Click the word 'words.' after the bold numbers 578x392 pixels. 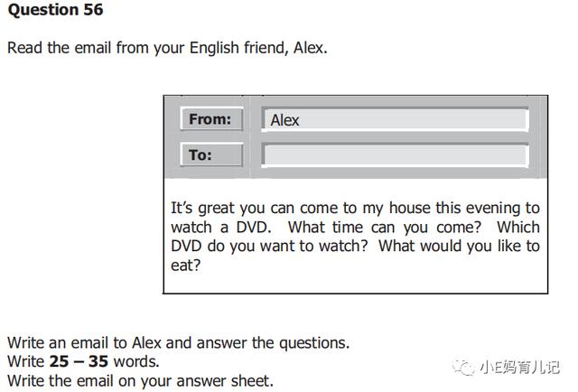[x=136, y=361]
